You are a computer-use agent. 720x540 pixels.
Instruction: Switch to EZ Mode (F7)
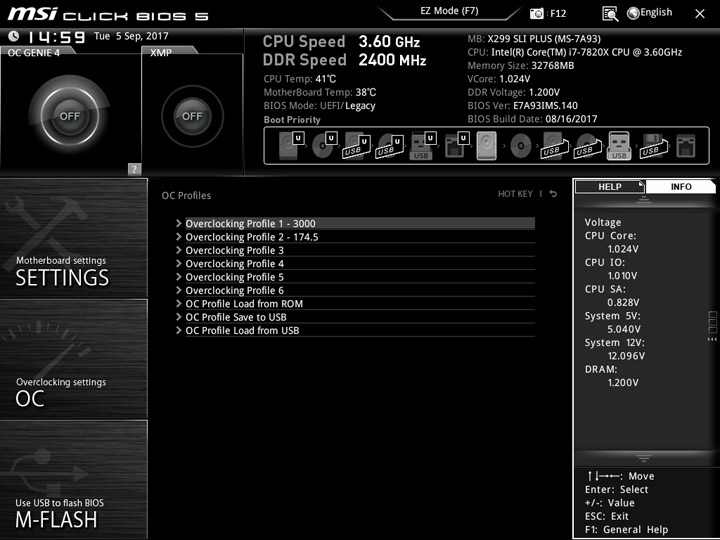449,11
